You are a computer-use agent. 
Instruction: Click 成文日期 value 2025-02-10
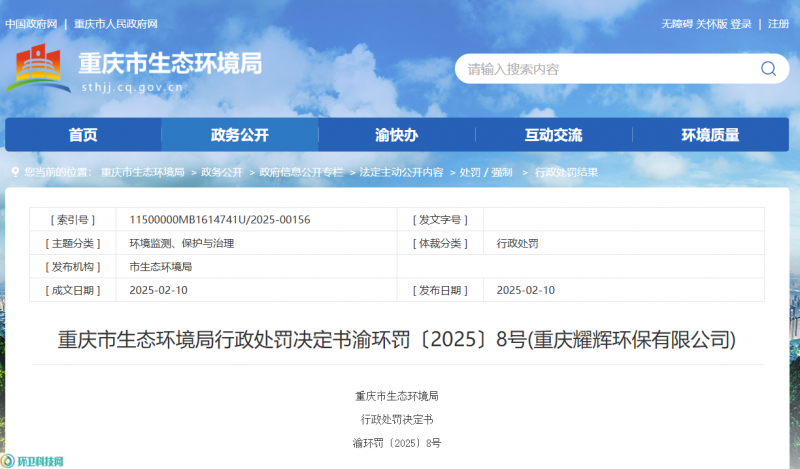158,290
